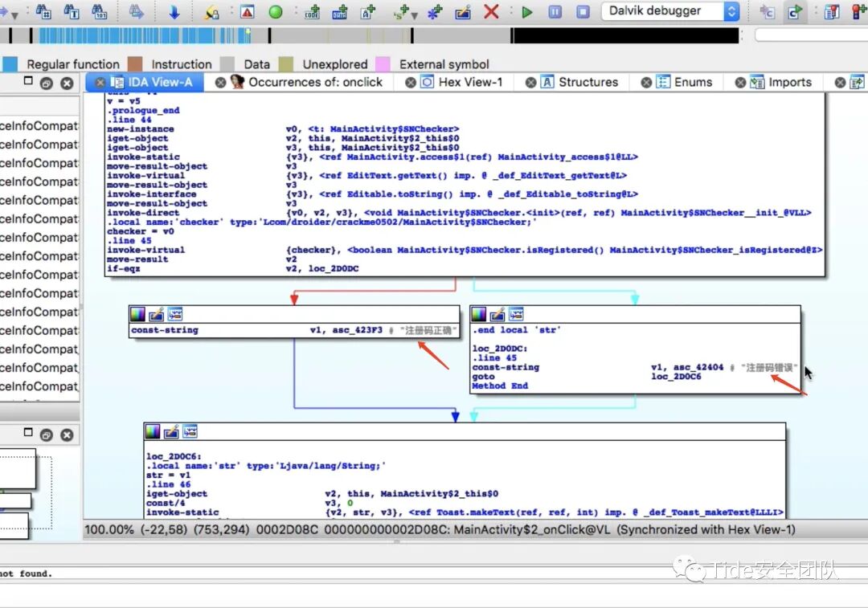Start debugger with the green play button
The image size is (868, 608).
[x=527, y=11]
